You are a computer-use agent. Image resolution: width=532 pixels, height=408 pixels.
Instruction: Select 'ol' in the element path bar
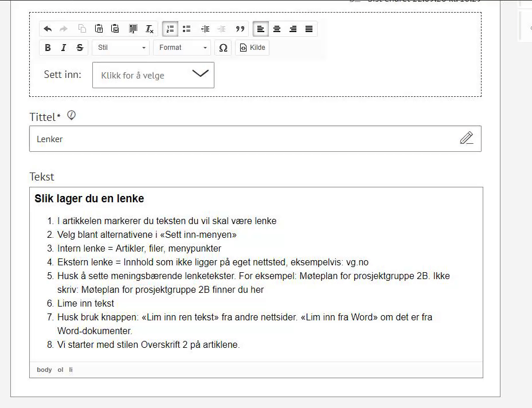60,370
